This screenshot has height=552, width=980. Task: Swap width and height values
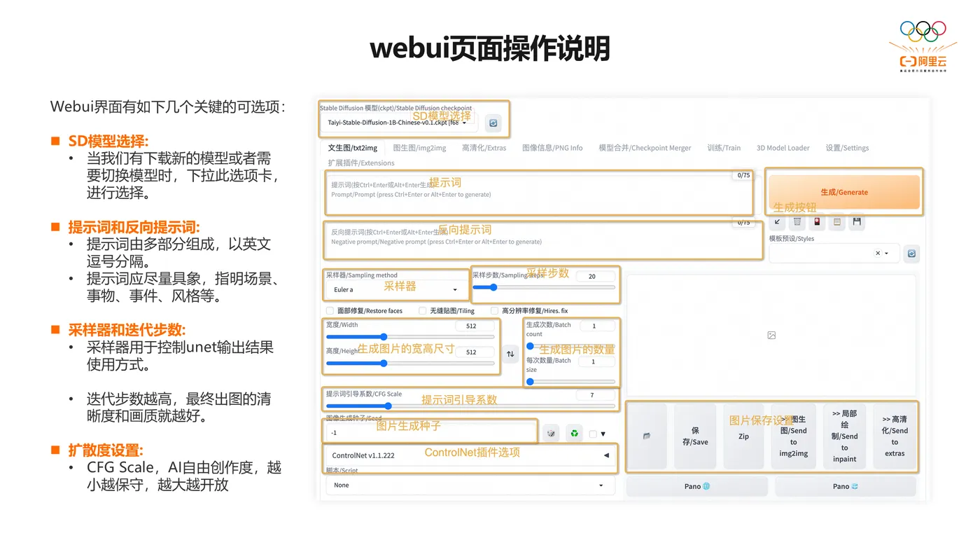(510, 354)
